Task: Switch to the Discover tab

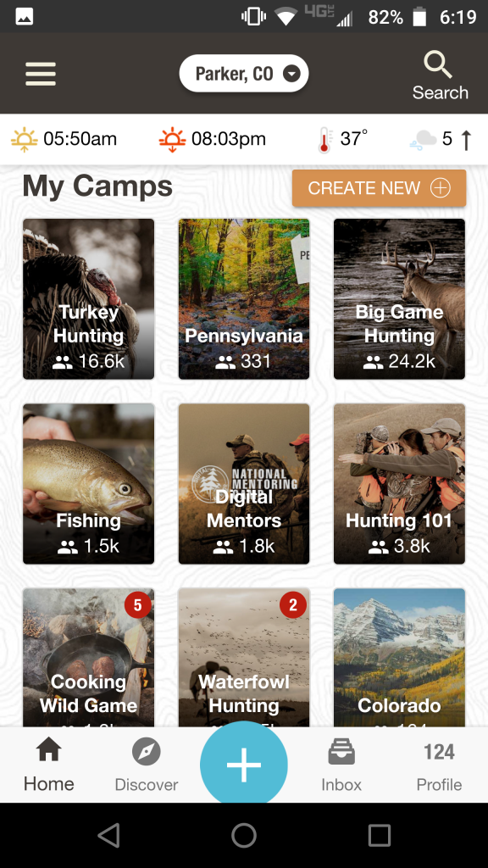Action: (146, 765)
